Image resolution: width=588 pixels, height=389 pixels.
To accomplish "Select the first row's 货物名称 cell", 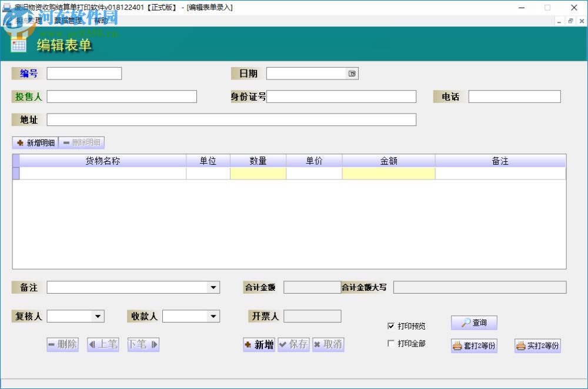I will 103,174.
